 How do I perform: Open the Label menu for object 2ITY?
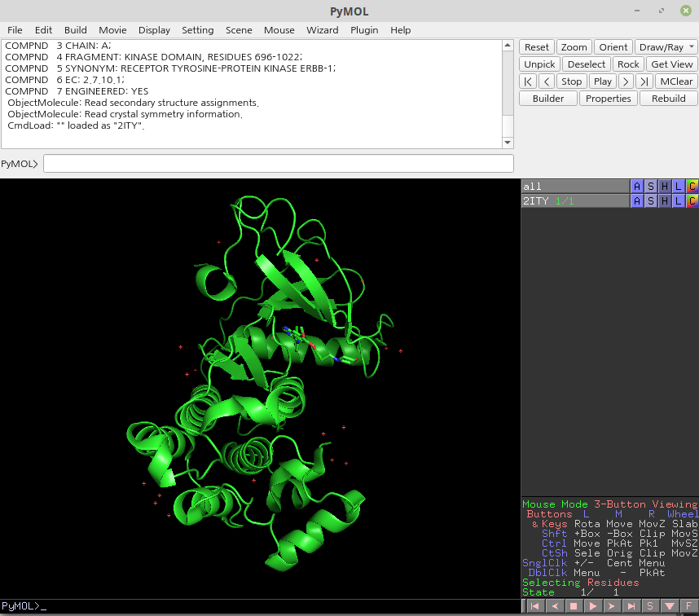pyautogui.click(x=677, y=200)
